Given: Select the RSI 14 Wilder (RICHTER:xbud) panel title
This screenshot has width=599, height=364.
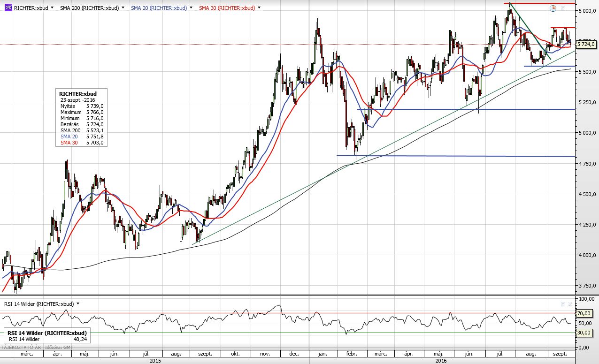Looking at the screenshot, I should [38, 304].
